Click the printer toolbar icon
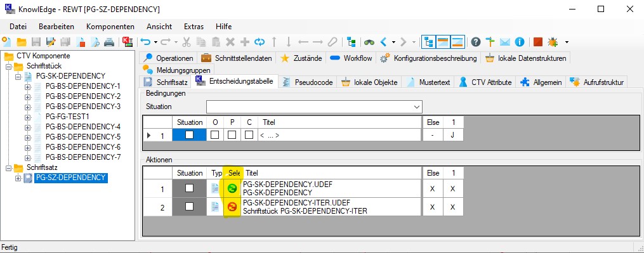Screen dimensions: 644x253 coord(109,41)
